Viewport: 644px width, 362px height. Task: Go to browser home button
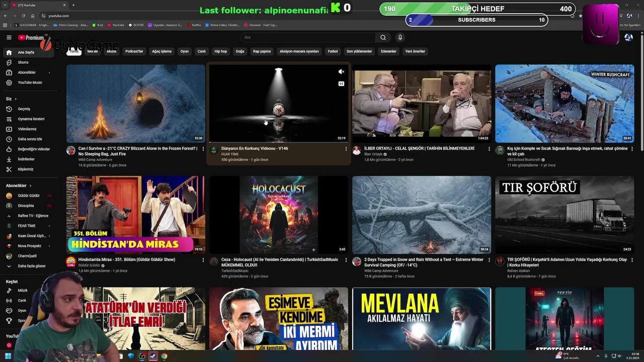click(33, 16)
